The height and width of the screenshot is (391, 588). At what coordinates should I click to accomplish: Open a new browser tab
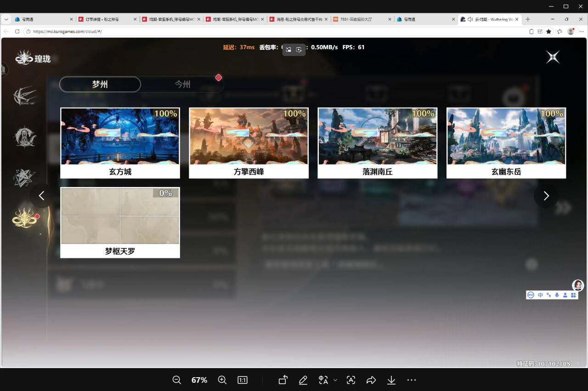click(528, 19)
